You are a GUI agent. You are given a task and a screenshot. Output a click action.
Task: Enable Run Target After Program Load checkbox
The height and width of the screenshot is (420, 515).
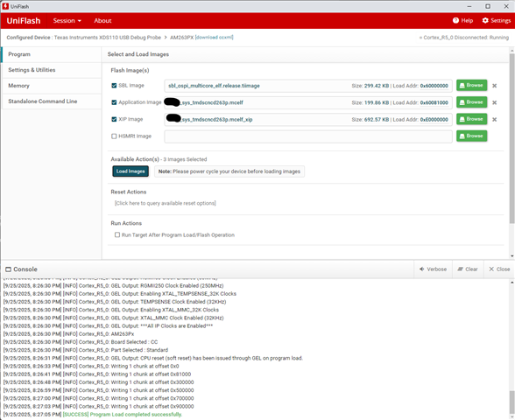(117, 234)
